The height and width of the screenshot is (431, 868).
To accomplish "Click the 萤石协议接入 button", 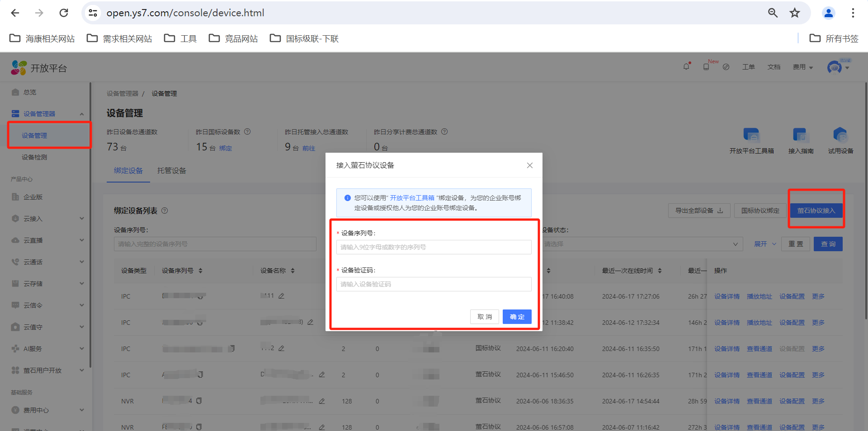I will (816, 211).
